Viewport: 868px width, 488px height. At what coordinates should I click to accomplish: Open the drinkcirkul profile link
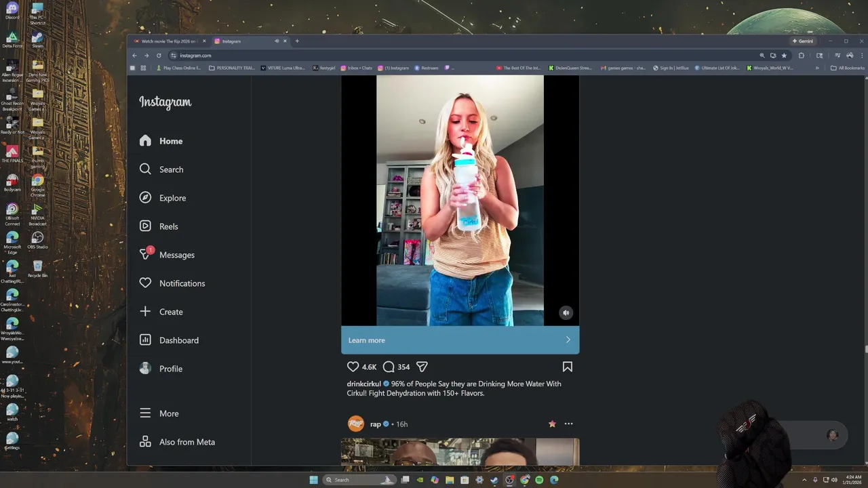coord(363,384)
